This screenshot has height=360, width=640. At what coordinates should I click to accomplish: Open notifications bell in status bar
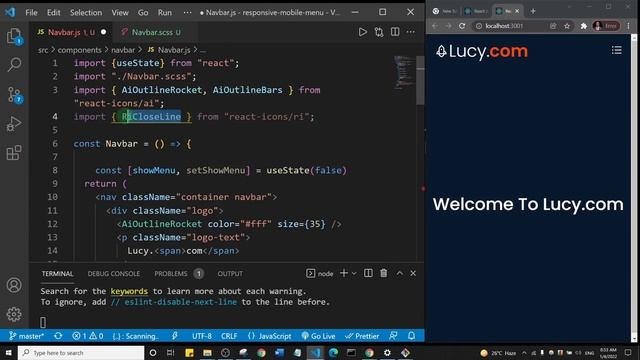411,336
